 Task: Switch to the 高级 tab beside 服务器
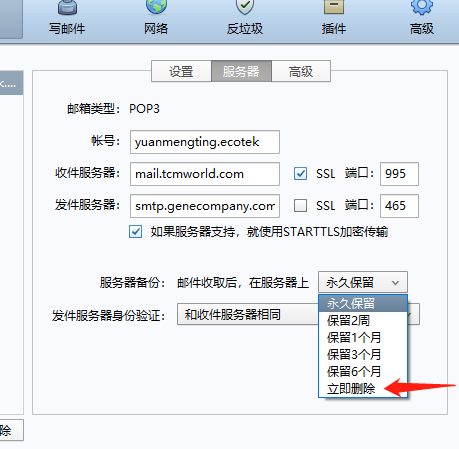point(301,71)
